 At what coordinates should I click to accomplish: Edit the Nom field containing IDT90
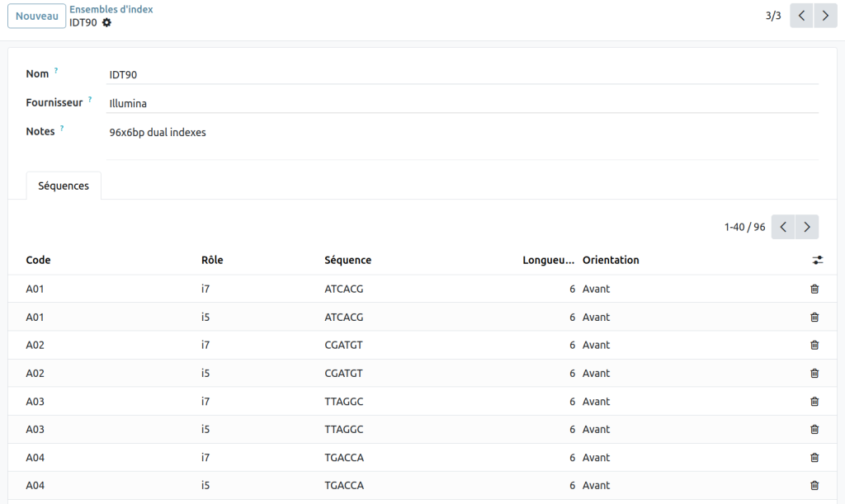pyautogui.click(x=462, y=74)
